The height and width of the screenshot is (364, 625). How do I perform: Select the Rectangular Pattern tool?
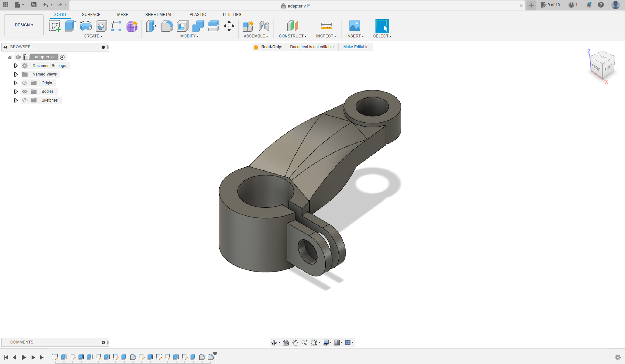click(116, 26)
